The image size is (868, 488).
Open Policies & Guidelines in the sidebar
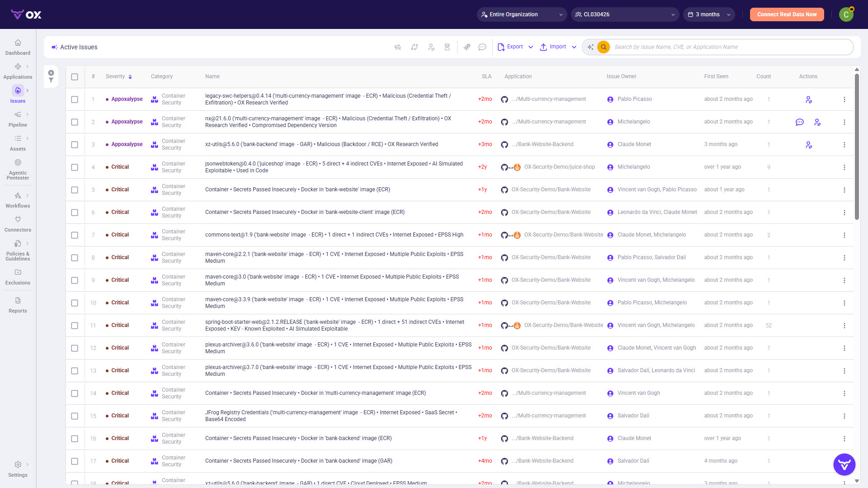(x=18, y=250)
